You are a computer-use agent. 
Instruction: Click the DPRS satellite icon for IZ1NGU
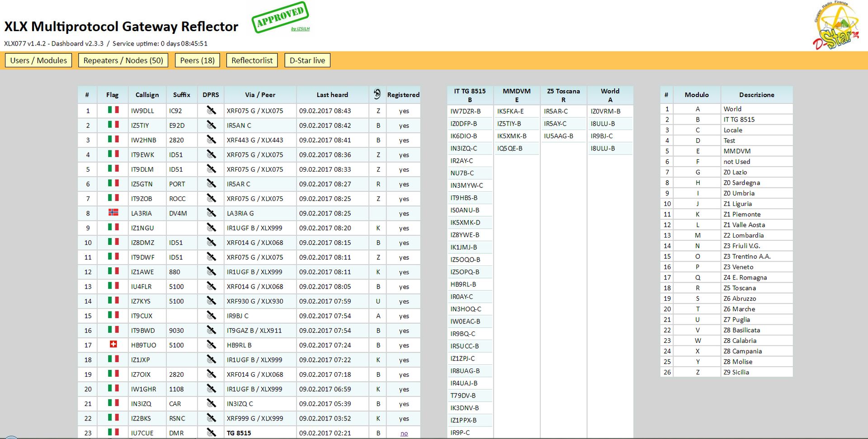211,228
